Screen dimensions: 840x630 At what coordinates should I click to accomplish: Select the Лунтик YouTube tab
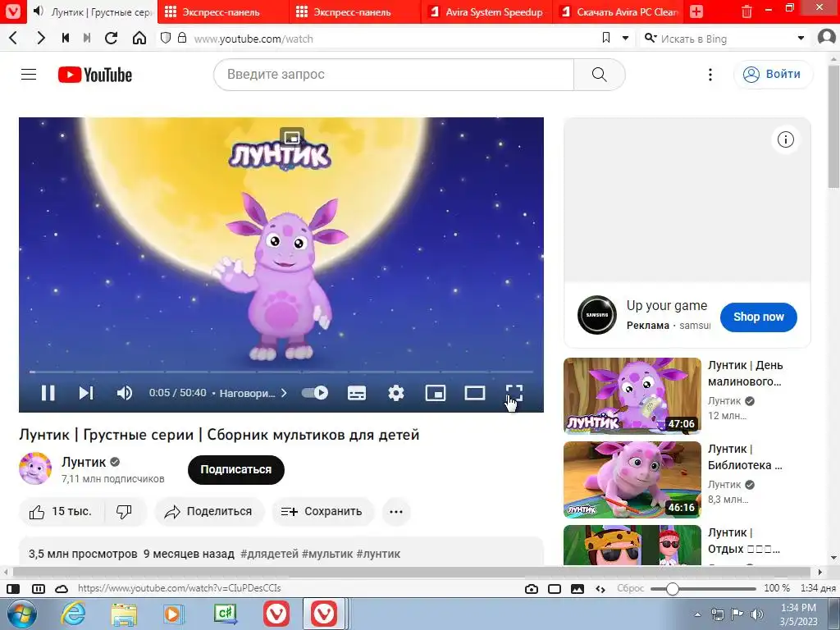coord(91,11)
